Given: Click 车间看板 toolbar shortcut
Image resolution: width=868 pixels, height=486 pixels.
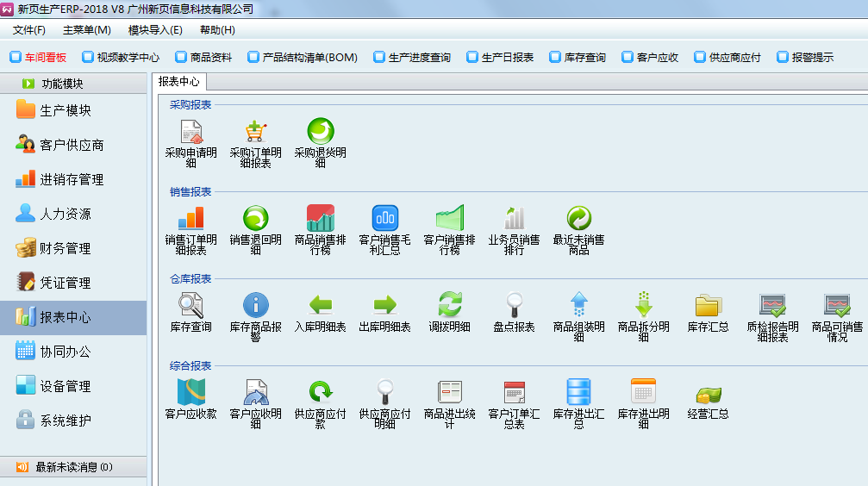Looking at the screenshot, I should point(38,58).
